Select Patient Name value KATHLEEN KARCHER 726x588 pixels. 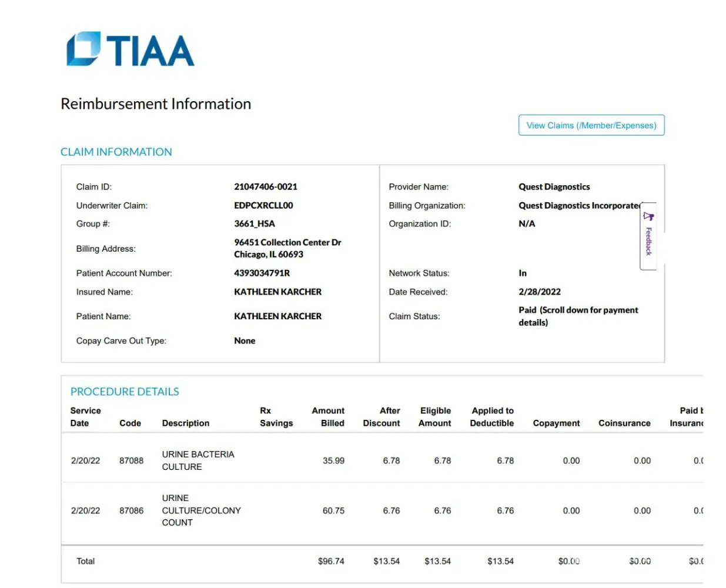click(277, 316)
